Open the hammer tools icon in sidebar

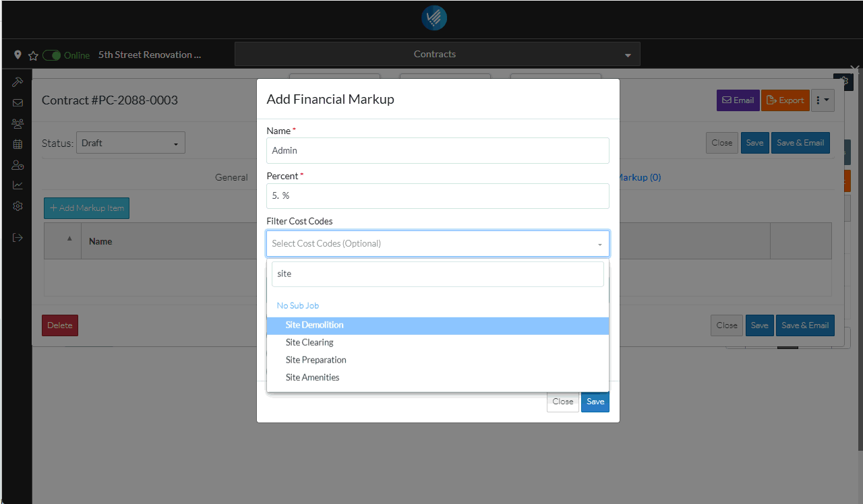[18, 82]
